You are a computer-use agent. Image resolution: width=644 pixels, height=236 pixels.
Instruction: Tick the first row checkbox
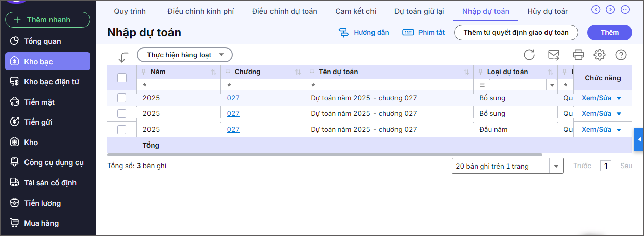(x=122, y=98)
